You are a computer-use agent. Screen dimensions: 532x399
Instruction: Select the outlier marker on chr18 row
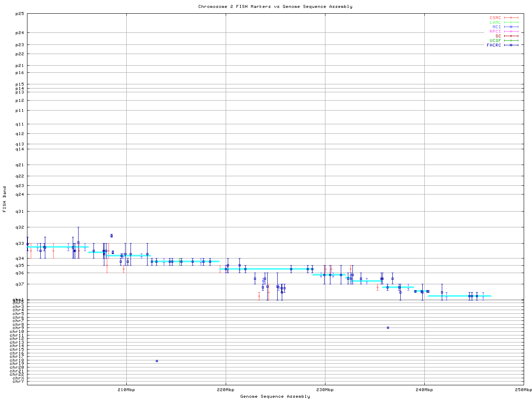[157, 361]
